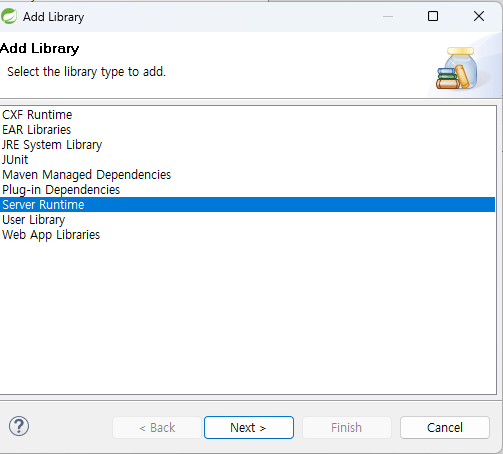Click the < Back button
This screenshot has height=454, width=503.
point(157,427)
